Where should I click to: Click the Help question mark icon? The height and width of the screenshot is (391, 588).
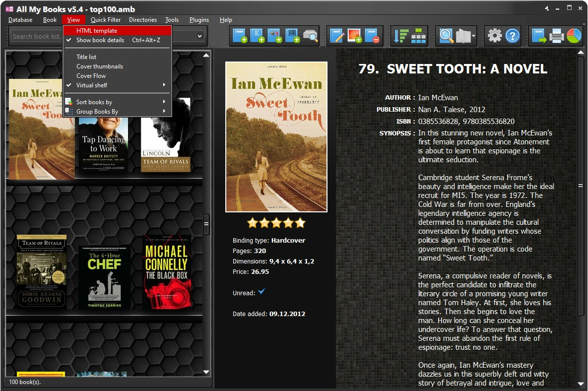[x=512, y=36]
